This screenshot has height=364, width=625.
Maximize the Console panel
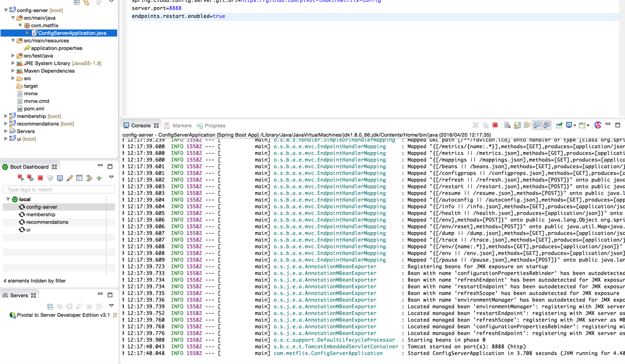(618, 125)
